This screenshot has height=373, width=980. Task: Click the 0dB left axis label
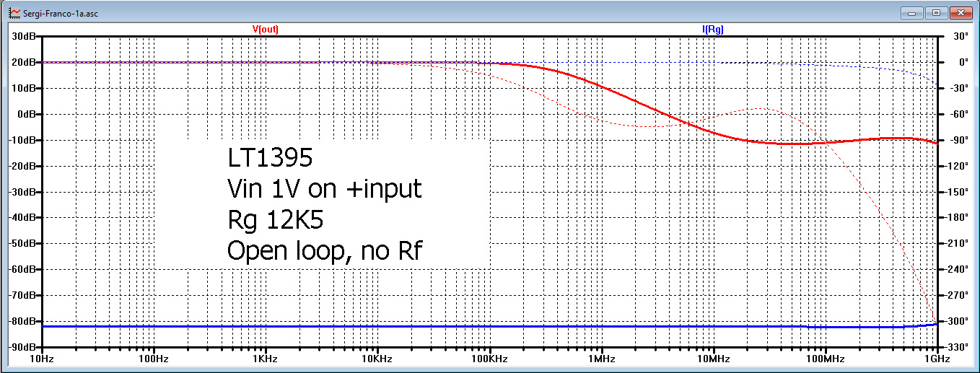[x=25, y=114]
